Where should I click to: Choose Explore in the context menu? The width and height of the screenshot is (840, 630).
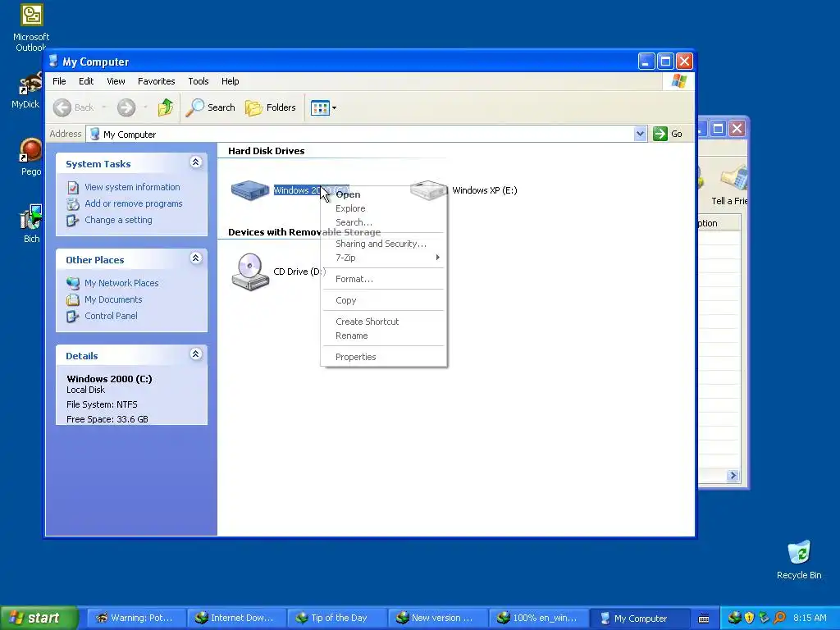tap(384, 208)
